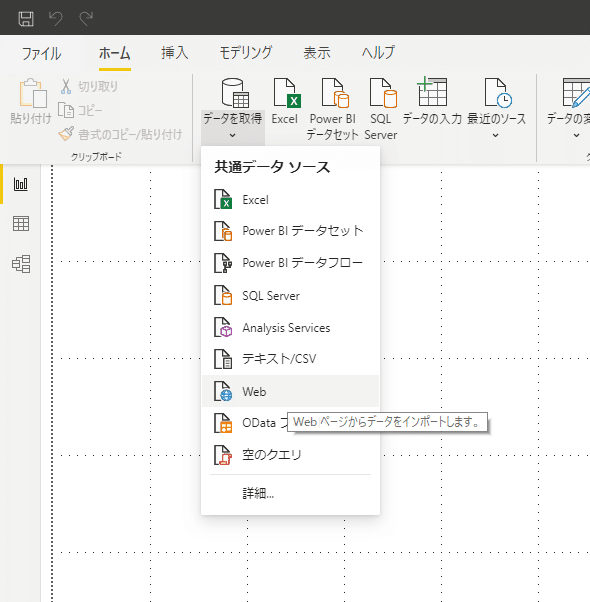Image resolution: width=590 pixels, height=602 pixels.
Task: Switch to the Data table view icon
Action: [21, 223]
